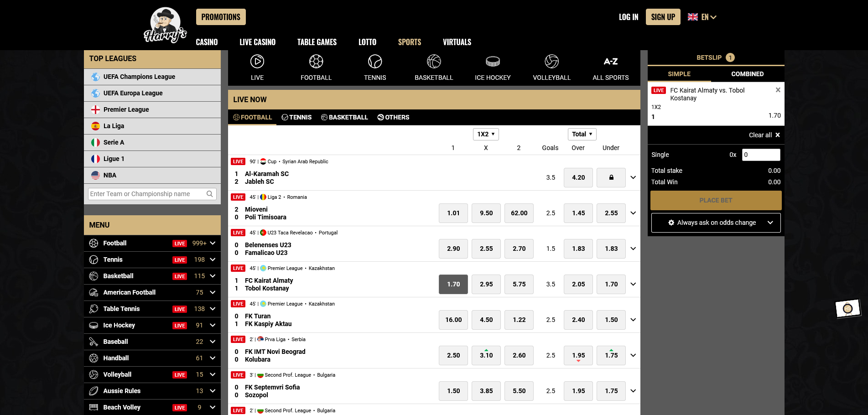
Task: Open the A-Z All Sports icon
Action: tap(610, 62)
